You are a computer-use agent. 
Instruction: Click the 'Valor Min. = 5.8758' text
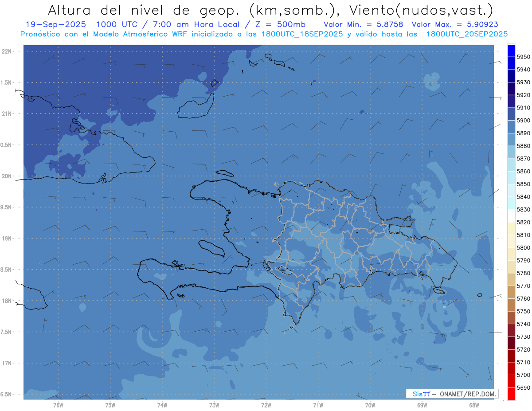(x=364, y=24)
